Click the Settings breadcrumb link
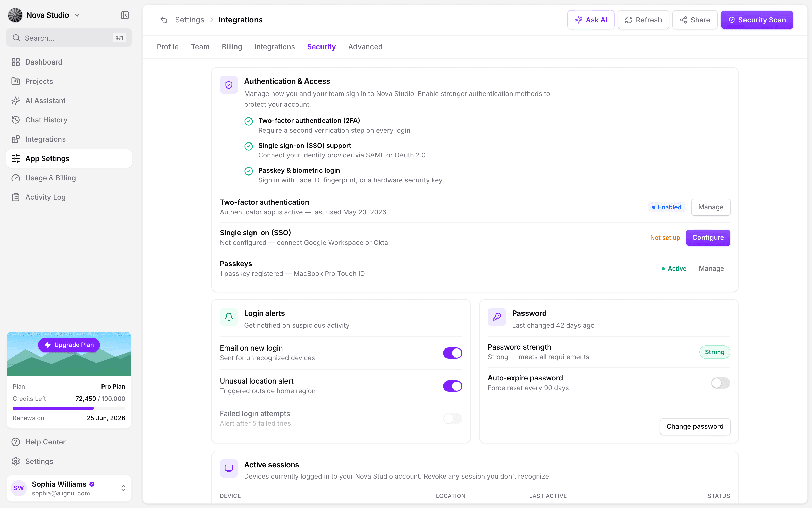Image resolution: width=812 pixels, height=508 pixels. 190,20
